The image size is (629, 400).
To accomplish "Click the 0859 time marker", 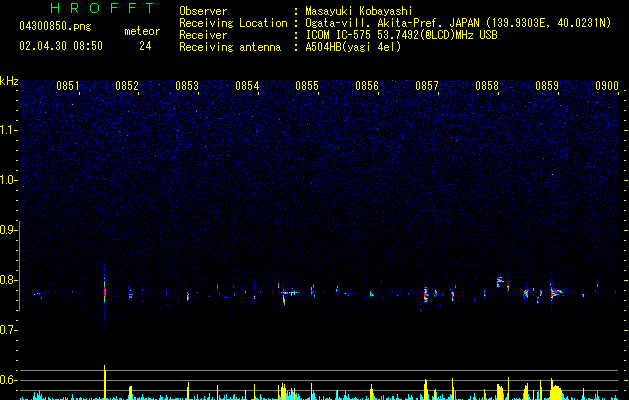I will tap(547, 86).
